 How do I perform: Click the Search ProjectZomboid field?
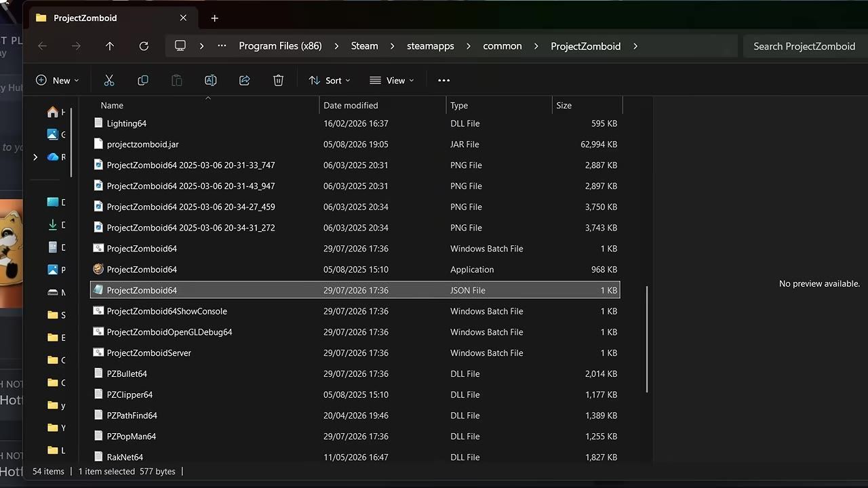point(804,46)
